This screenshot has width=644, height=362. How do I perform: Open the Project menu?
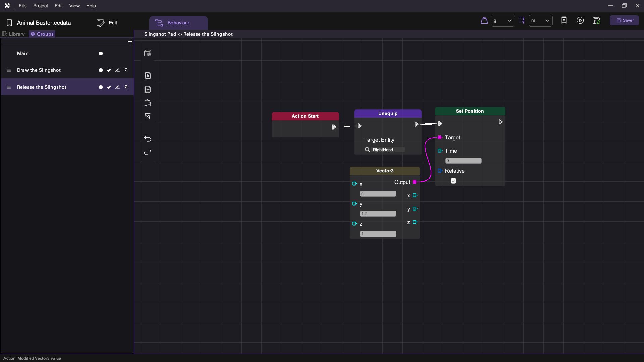click(40, 6)
